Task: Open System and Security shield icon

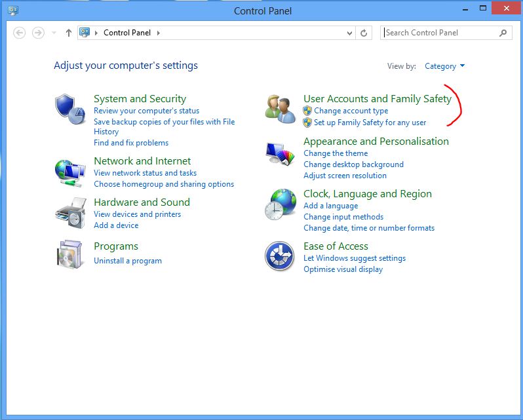Action: tap(70, 109)
